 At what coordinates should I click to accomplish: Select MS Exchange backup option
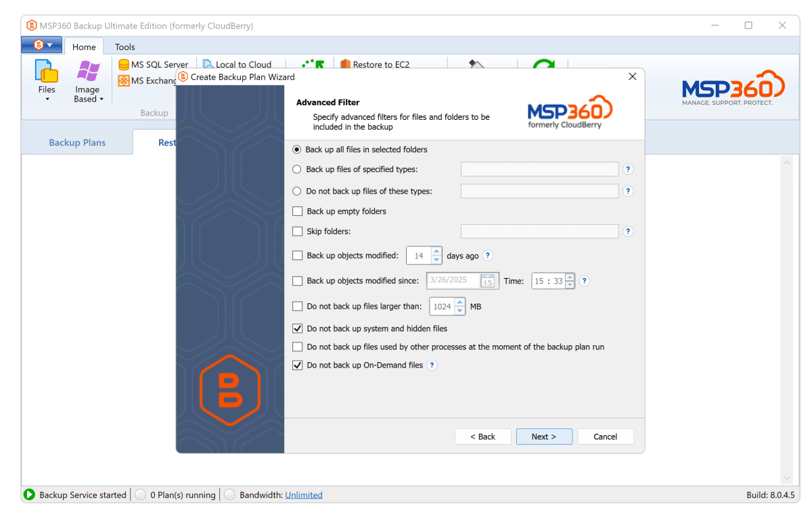[x=148, y=81]
